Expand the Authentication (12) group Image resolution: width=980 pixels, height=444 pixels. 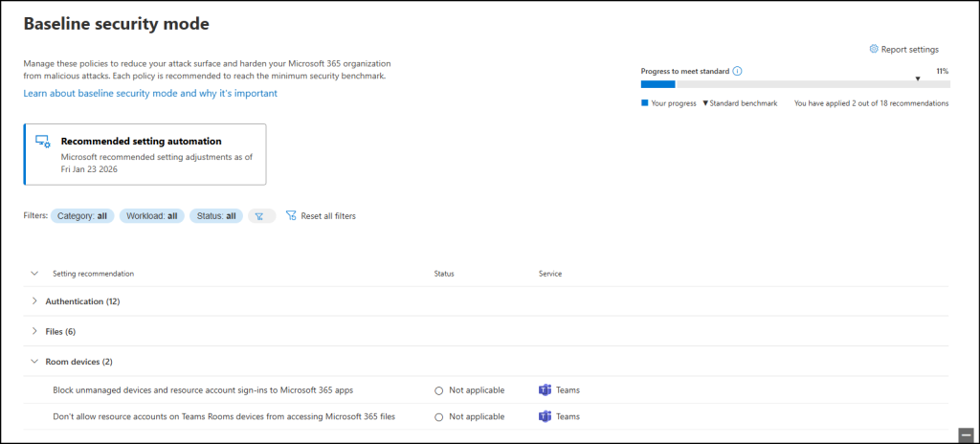point(34,301)
